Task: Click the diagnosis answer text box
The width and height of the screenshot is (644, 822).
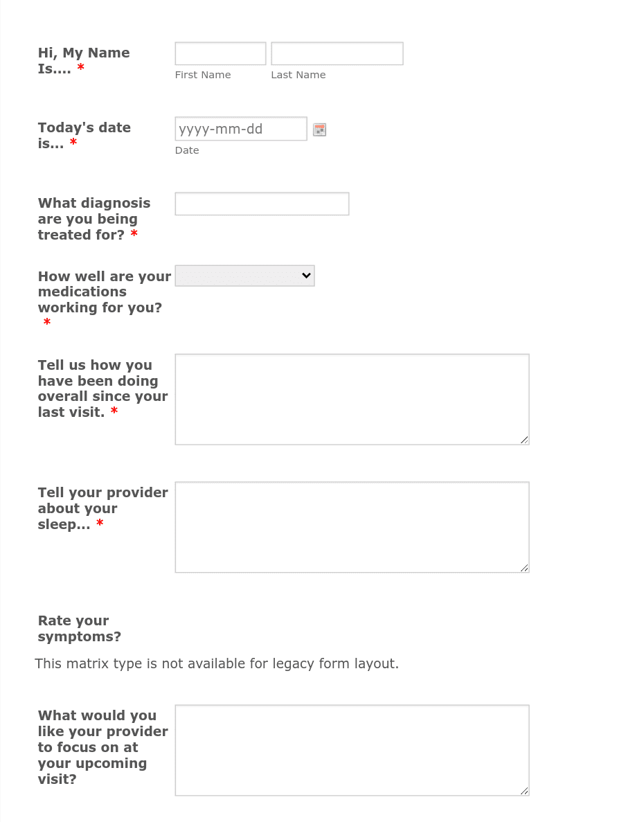Action: pyautogui.click(x=262, y=204)
